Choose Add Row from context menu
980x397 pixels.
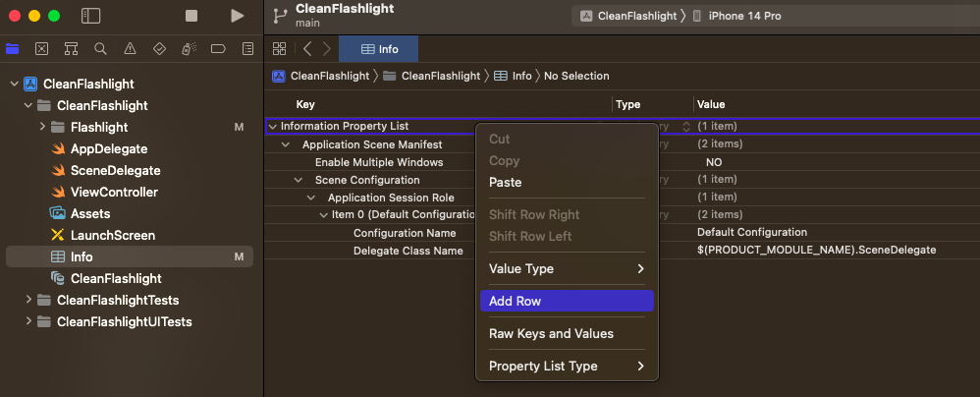[x=567, y=302]
